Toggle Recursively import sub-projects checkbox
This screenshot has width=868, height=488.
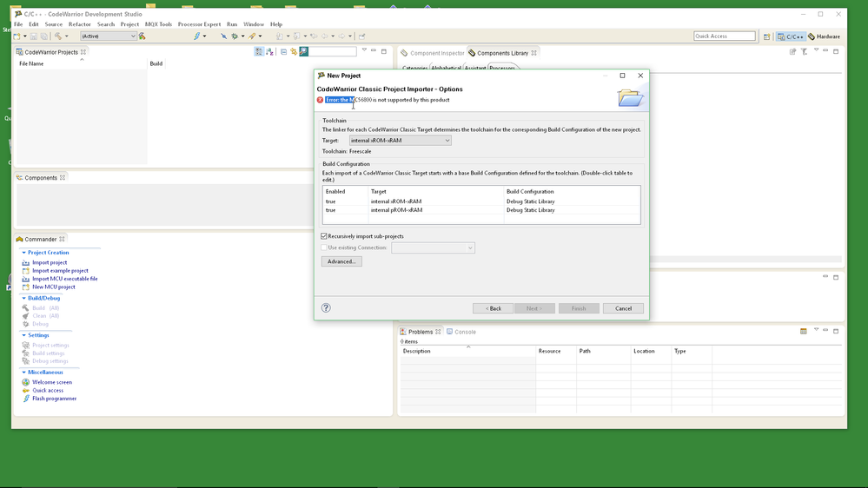point(324,236)
